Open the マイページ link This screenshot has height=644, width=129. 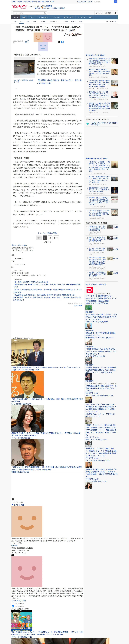[x=99, y=13]
